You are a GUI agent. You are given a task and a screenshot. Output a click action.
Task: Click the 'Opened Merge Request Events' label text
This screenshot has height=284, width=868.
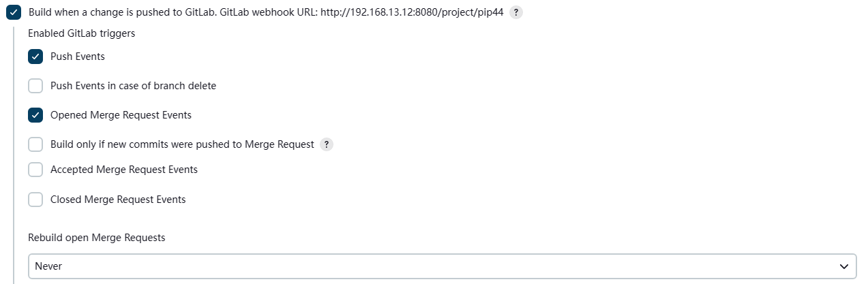click(x=121, y=115)
